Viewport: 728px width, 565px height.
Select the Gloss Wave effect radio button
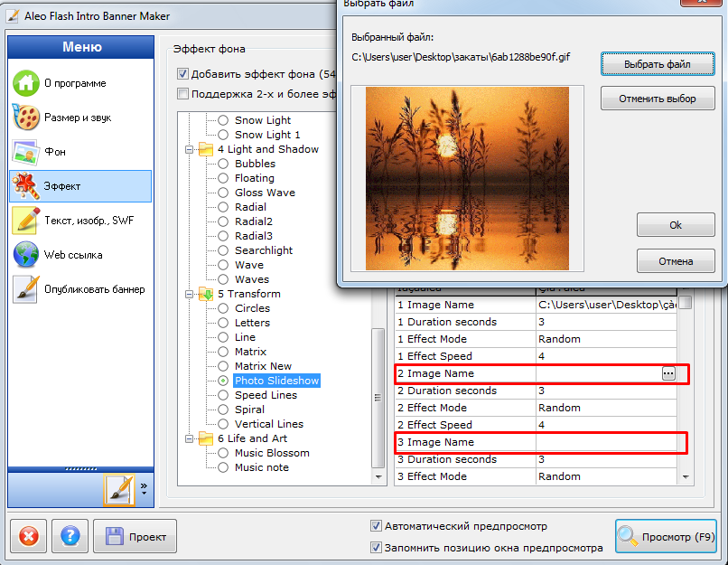[x=223, y=193]
